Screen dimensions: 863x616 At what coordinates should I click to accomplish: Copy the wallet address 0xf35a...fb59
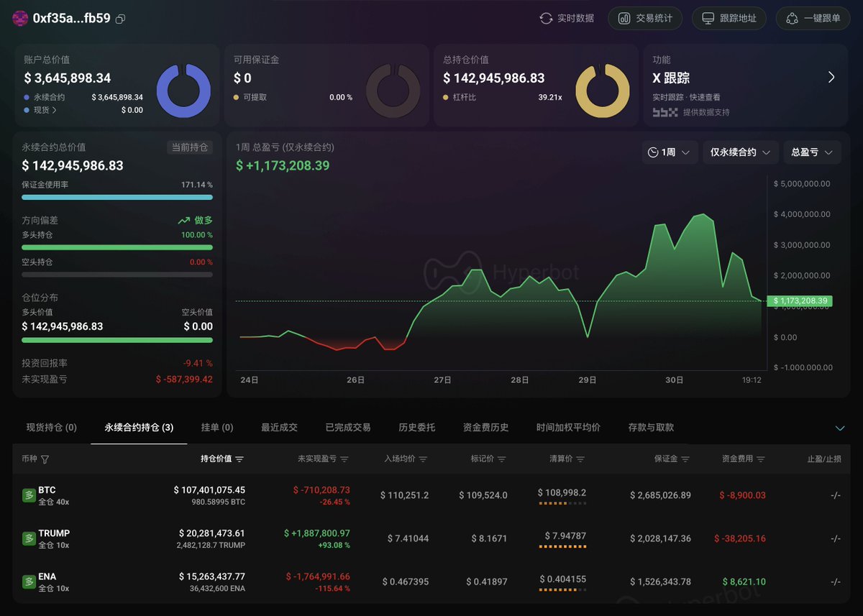[120, 19]
